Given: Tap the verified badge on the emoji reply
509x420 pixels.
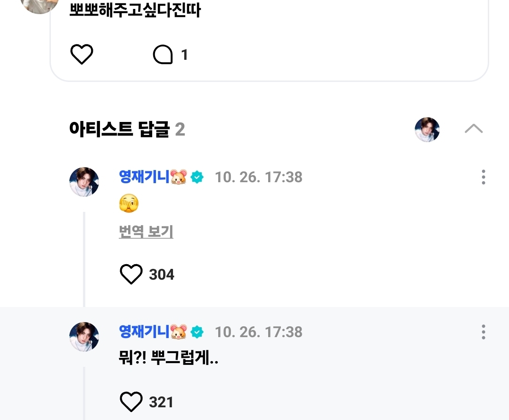Looking at the screenshot, I should pyautogui.click(x=197, y=178).
